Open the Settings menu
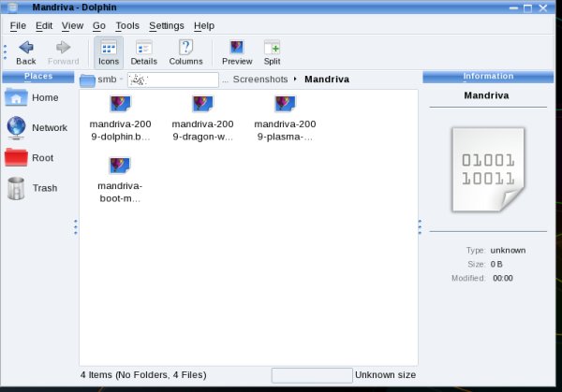This screenshot has width=562, height=392. [x=167, y=25]
